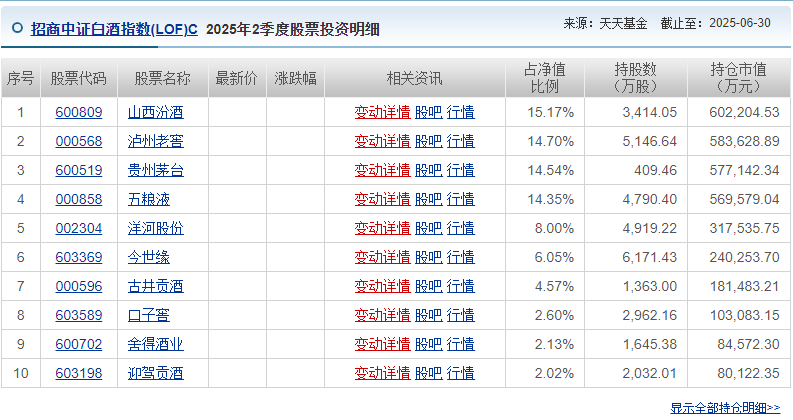Open stock name 迎驾贡酒
The width and height of the screenshot is (793, 420).
tap(156, 373)
